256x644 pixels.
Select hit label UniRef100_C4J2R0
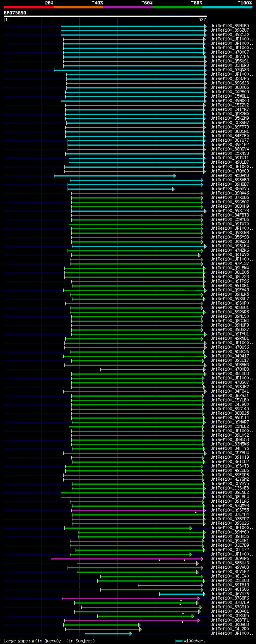[230, 629]
